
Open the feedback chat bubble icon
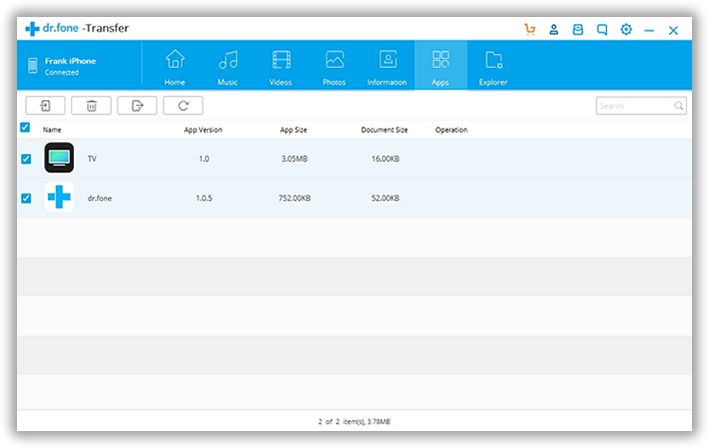tap(602, 30)
